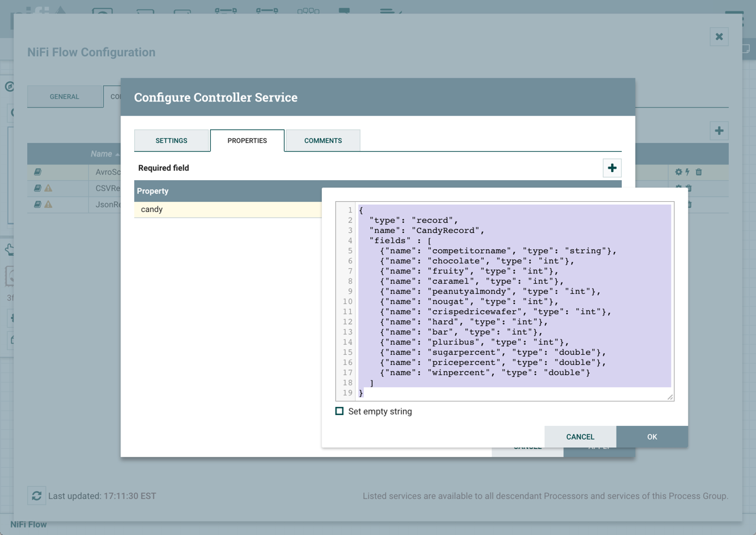Click the refresh icon next to Last updated

tap(37, 496)
